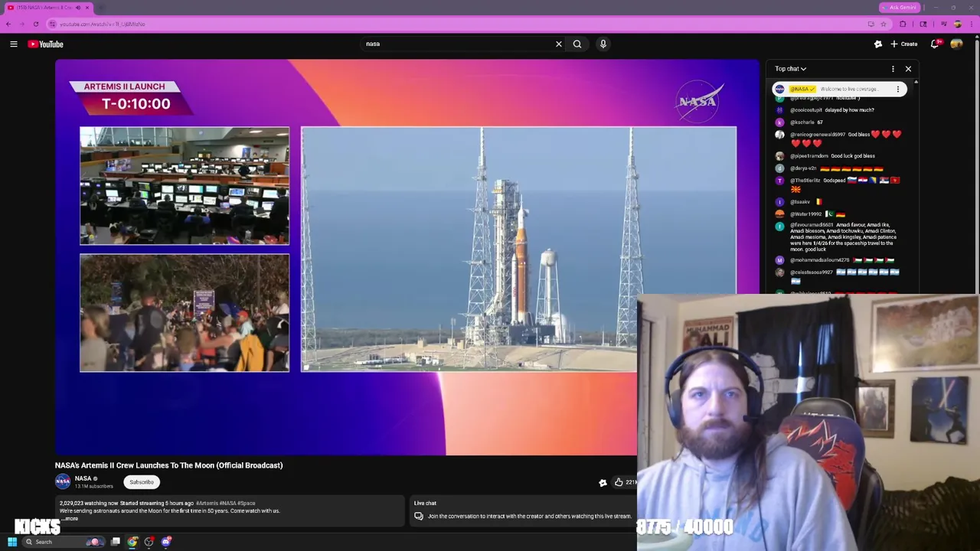980x551 pixels.
Task: Open three-dot menu on pinned NASA message
Action: [x=898, y=89]
